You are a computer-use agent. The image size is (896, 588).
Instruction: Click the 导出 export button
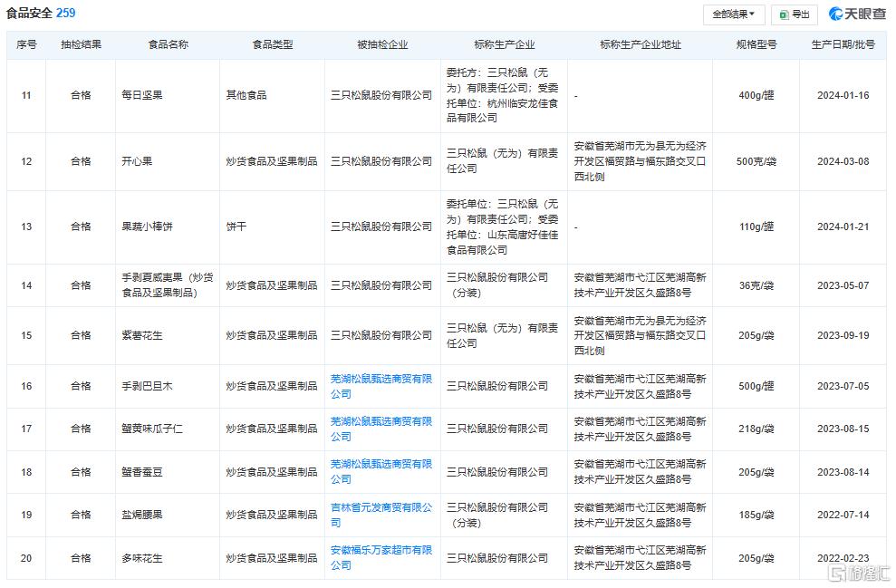click(795, 14)
